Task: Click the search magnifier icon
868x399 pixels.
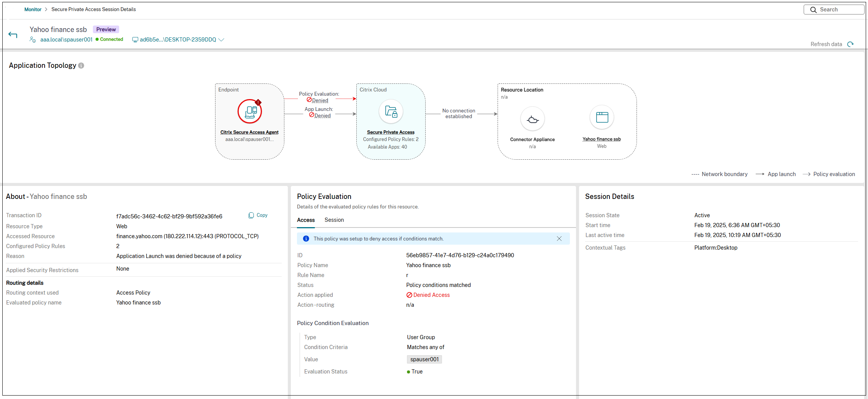Action: point(813,10)
